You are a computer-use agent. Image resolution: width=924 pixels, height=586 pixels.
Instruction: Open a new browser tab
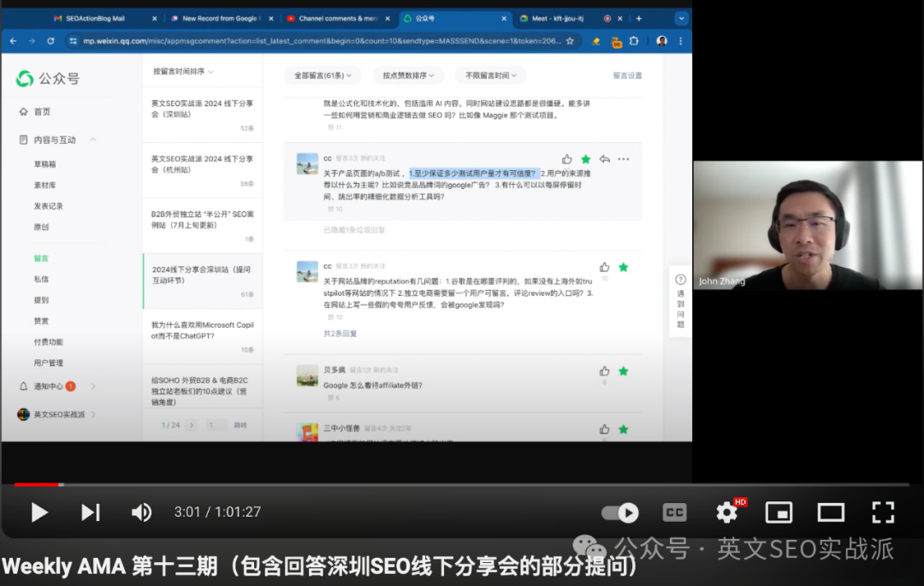639,18
